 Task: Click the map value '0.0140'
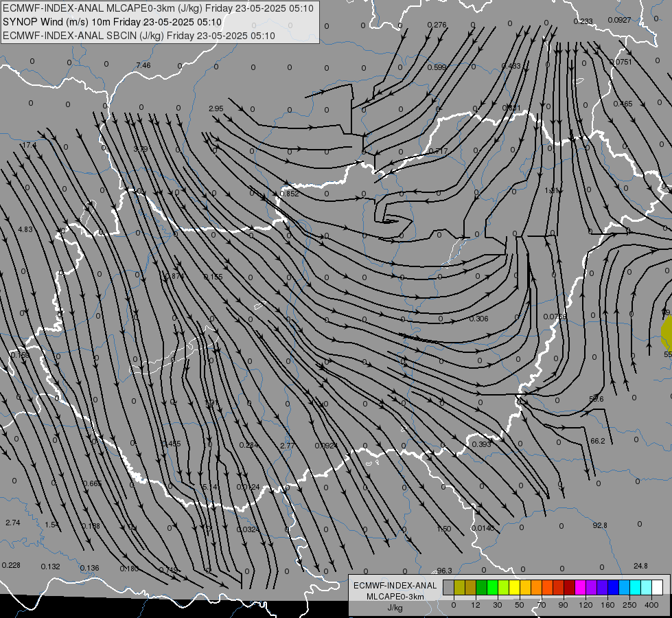[x=483, y=528]
